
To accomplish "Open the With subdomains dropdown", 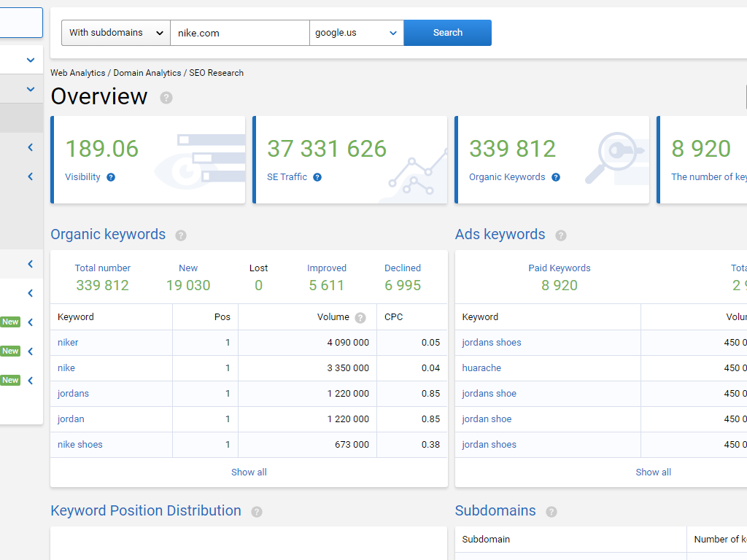I will coord(116,33).
